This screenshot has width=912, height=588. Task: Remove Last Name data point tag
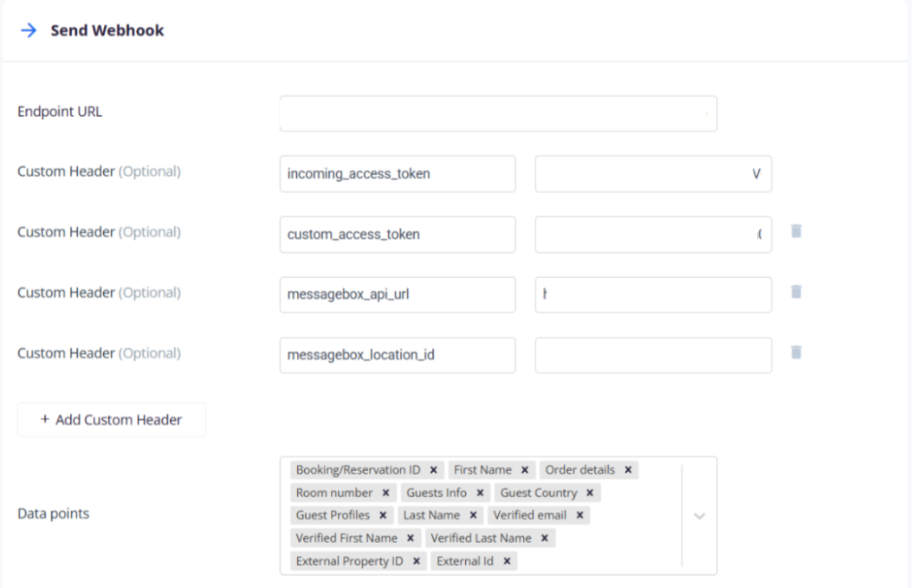coord(473,515)
